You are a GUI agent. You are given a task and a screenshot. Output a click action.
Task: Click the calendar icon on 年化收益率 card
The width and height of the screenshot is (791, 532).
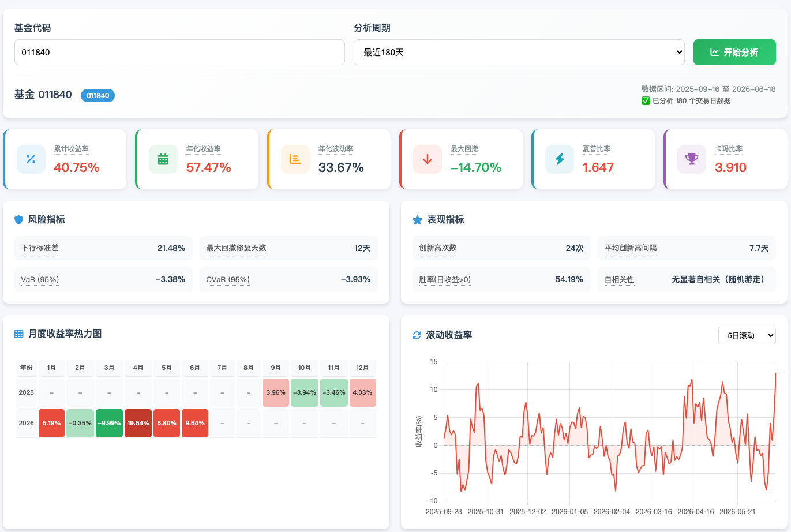163,159
